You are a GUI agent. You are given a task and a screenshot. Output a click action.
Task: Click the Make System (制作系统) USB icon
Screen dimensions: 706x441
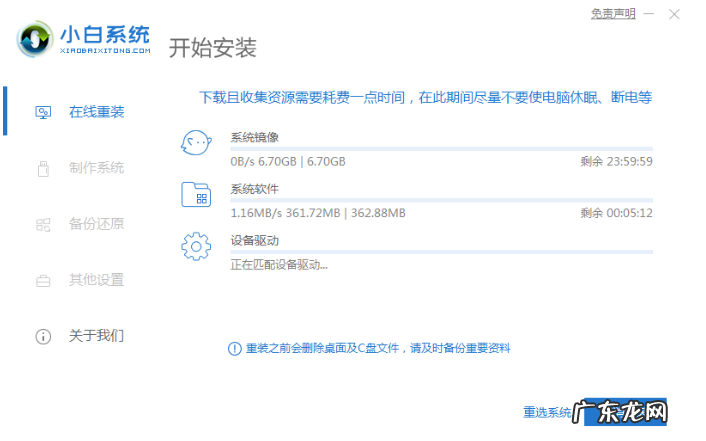tap(43, 167)
